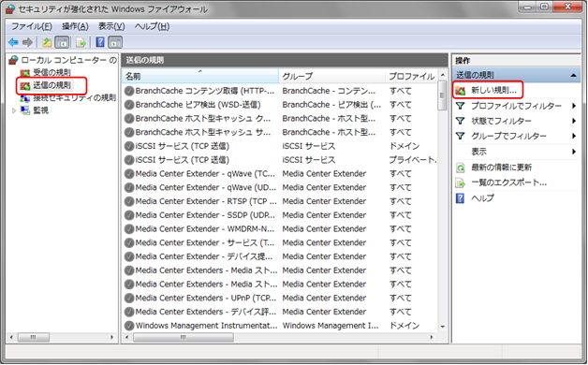The height and width of the screenshot is (365, 588).
Task: Click プロファイルでフィルター action
Action: click(516, 106)
